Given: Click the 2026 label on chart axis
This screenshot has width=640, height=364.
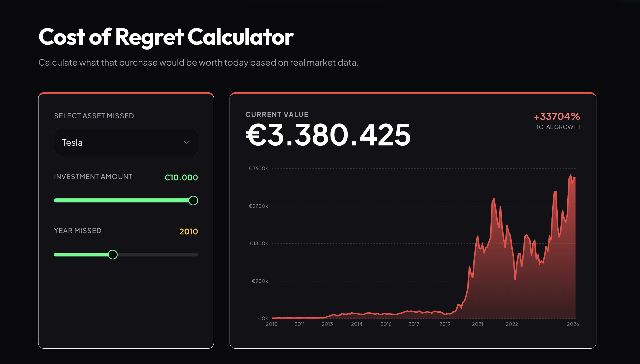Looking at the screenshot, I should (x=573, y=324).
